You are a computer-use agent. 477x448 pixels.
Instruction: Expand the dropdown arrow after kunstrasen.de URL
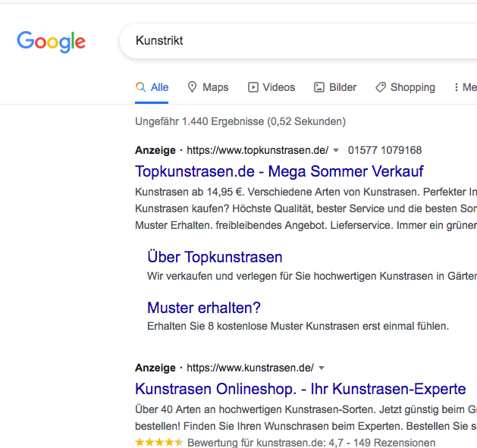click(322, 368)
